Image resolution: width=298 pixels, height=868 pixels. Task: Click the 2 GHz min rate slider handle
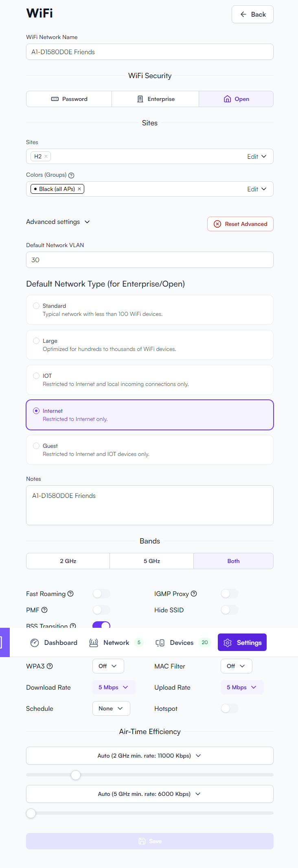point(76,775)
